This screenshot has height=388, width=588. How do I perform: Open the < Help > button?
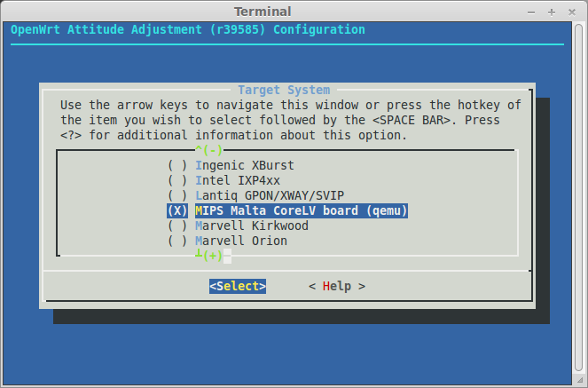tap(337, 286)
